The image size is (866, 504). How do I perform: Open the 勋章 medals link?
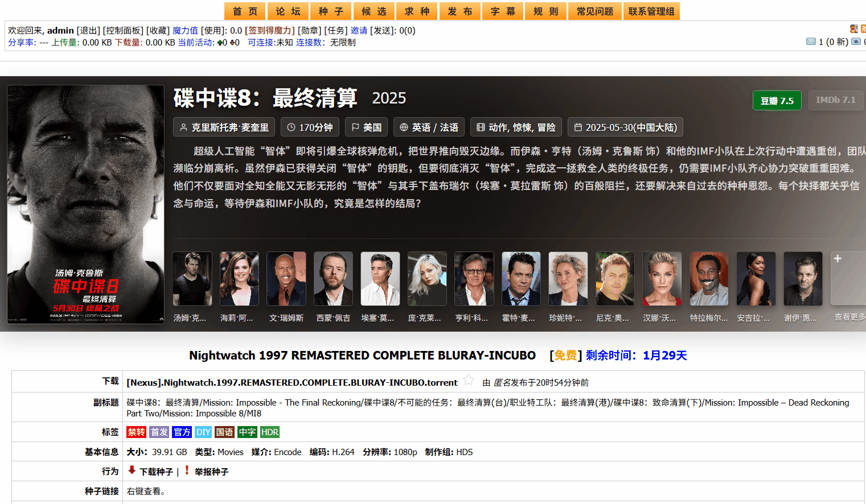pos(309,31)
